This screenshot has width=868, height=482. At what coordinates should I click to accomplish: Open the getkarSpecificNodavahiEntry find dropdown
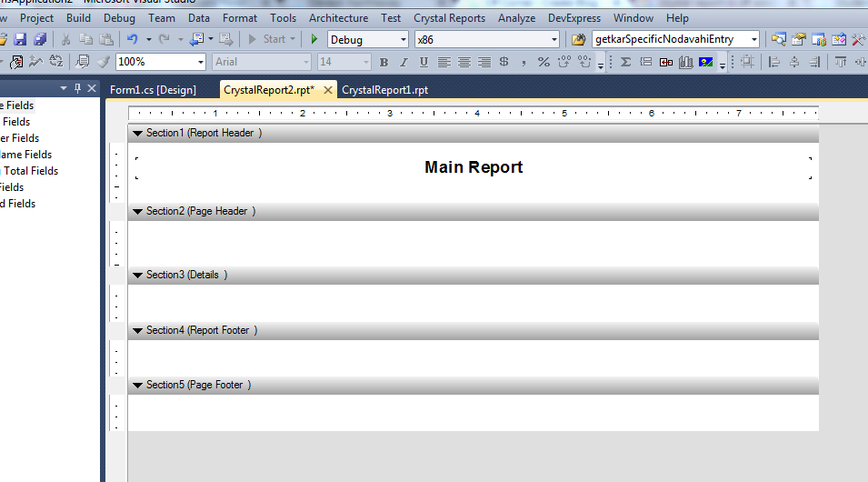pos(754,40)
